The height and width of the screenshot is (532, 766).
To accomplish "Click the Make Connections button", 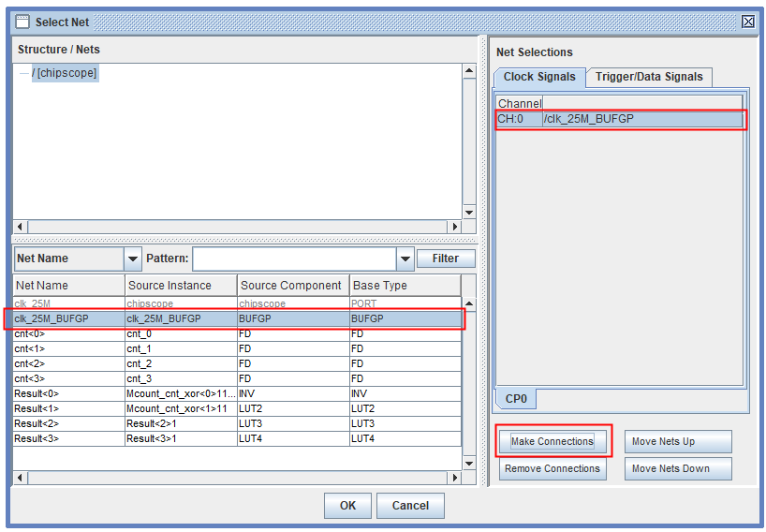I will pyautogui.click(x=552, y=441).
